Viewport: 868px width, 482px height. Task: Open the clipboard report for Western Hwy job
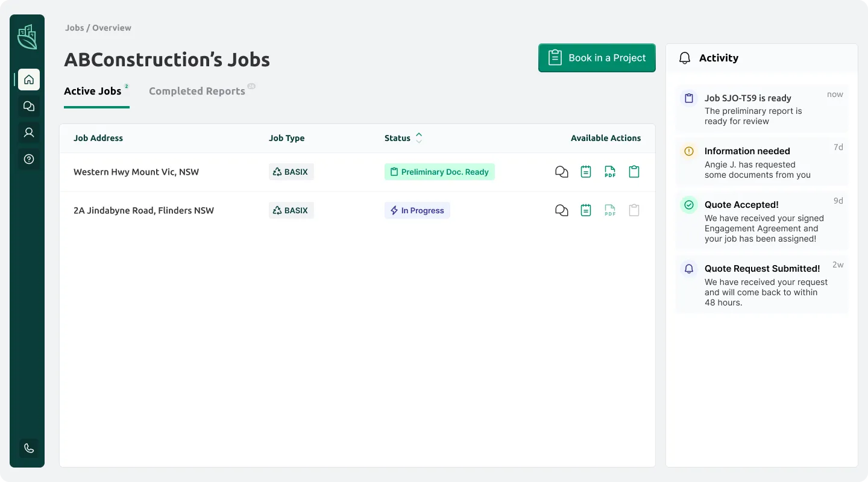pos(634,172)
